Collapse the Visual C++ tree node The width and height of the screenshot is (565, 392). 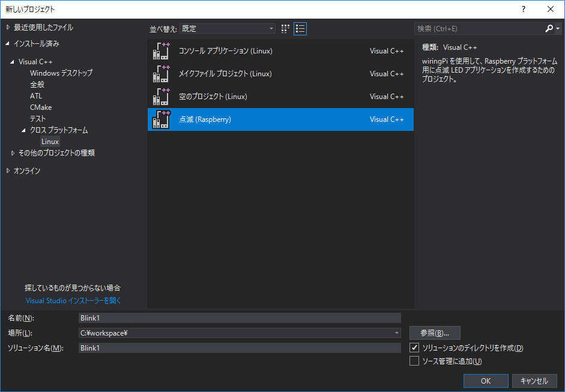click(13, 62)
